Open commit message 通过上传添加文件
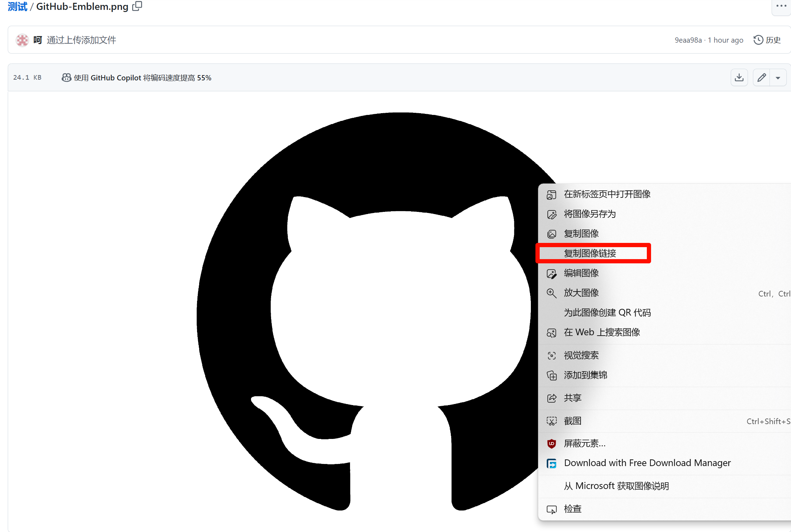The image size is (791, 532). (x=81, y=40)
